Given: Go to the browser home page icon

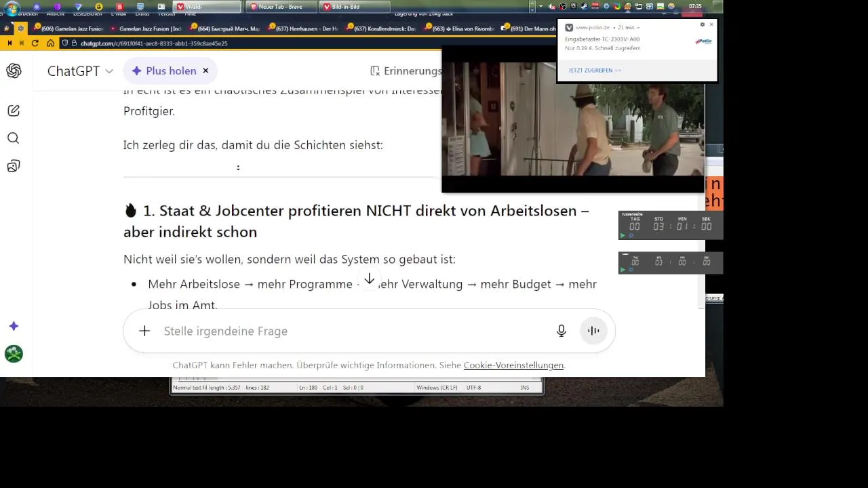Looking at the screenshot, I should click(50, 43).
